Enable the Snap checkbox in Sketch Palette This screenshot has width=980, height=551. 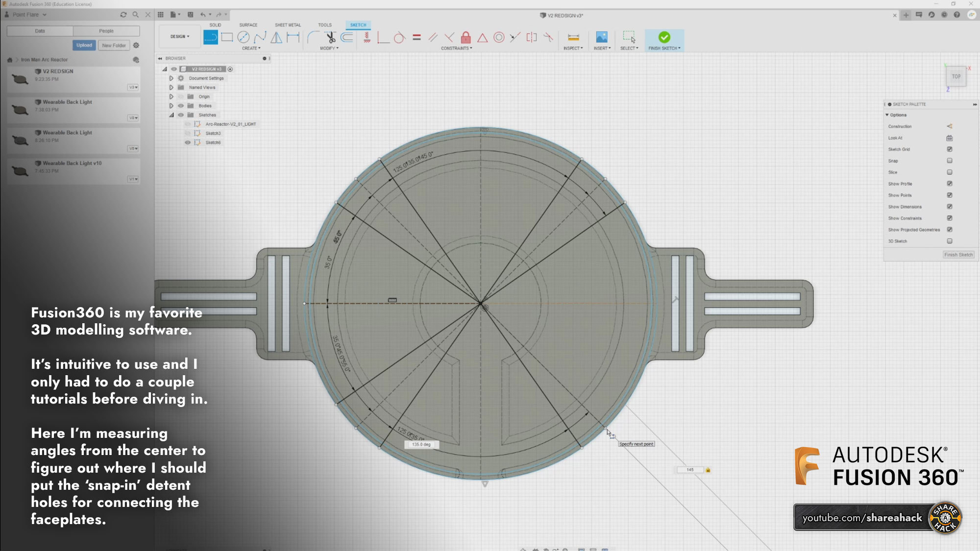949,160
